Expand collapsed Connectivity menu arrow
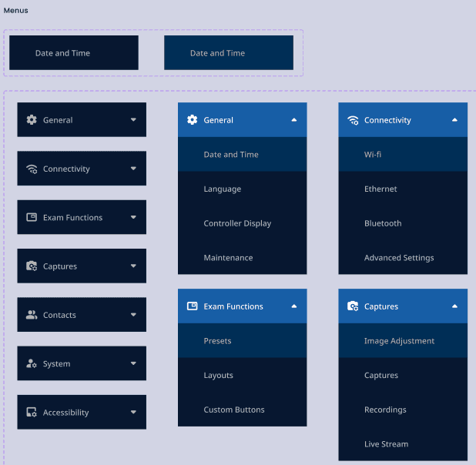The image size is (476, 465). point(133,169)
